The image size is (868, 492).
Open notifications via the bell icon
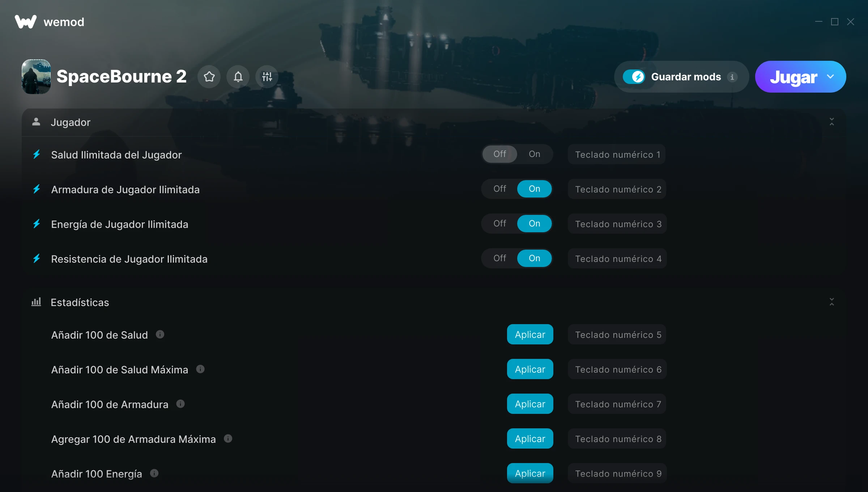pyautogui.click(x=238, y=77)
